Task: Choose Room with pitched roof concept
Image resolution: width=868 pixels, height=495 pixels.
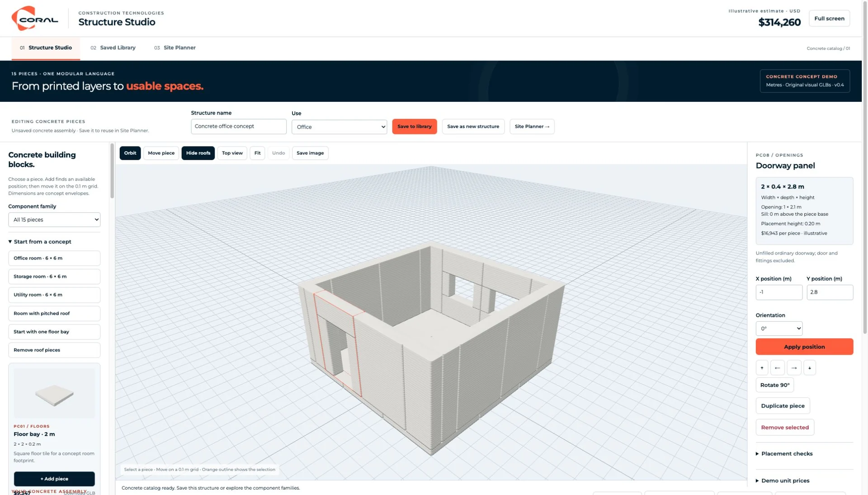Action: 54,314
